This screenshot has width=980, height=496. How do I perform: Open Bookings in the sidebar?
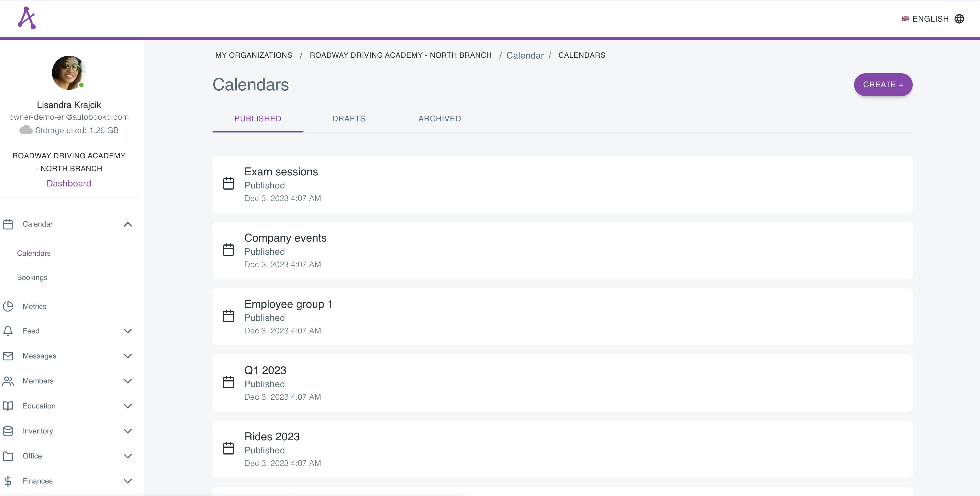pos(32,277)
